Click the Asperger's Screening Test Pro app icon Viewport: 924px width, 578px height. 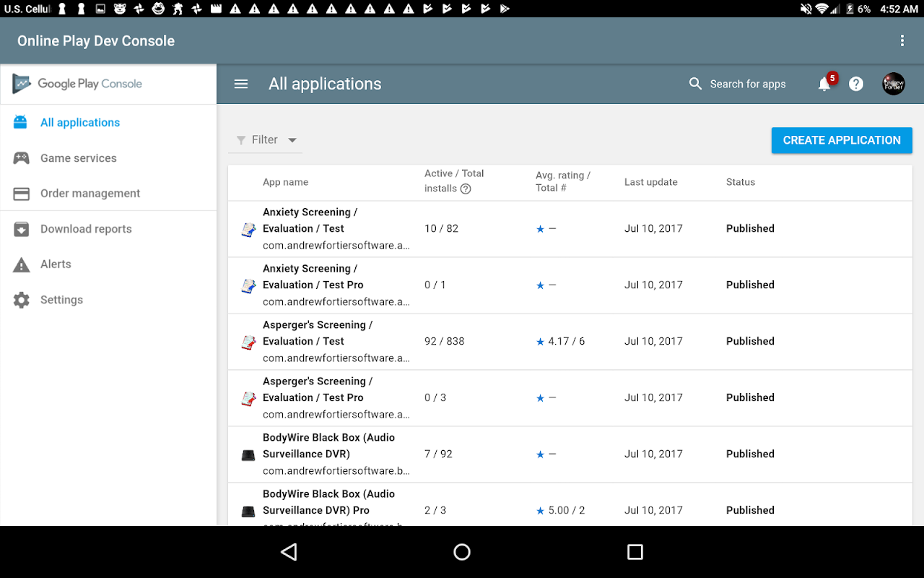pyautogui.click(x=248, y=398)
